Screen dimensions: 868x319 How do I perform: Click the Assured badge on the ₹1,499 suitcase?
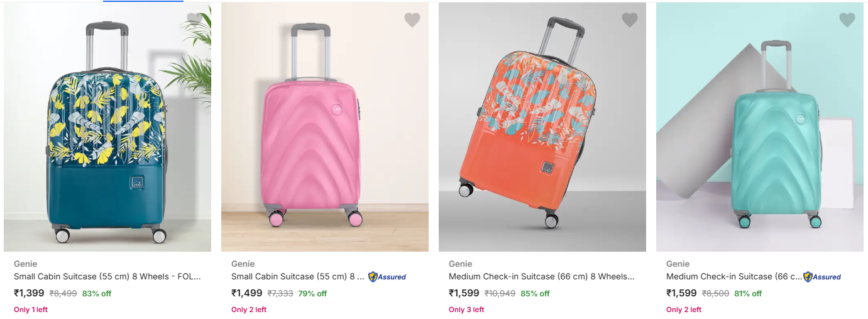387,277
